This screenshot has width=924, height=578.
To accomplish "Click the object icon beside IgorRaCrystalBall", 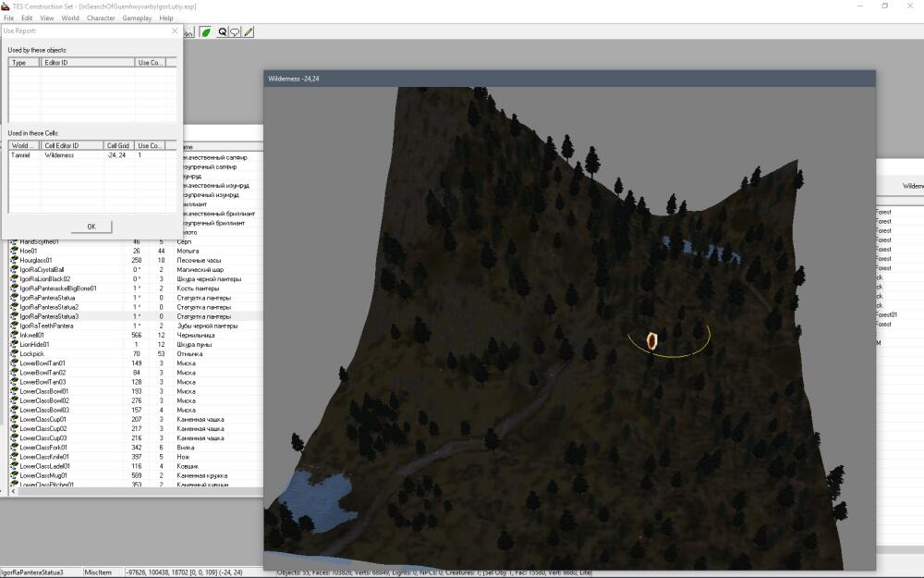I will pyautogui.click(x=15, y=269).
